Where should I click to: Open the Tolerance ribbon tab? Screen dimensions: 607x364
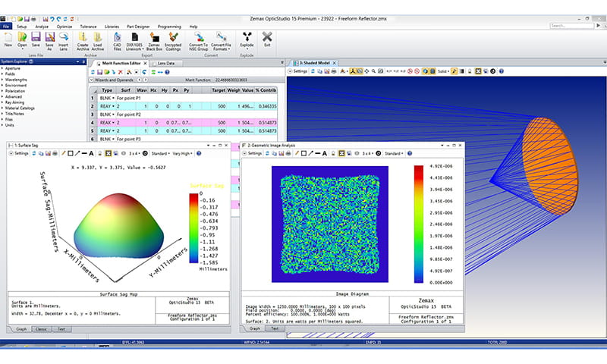click(88, 27)
